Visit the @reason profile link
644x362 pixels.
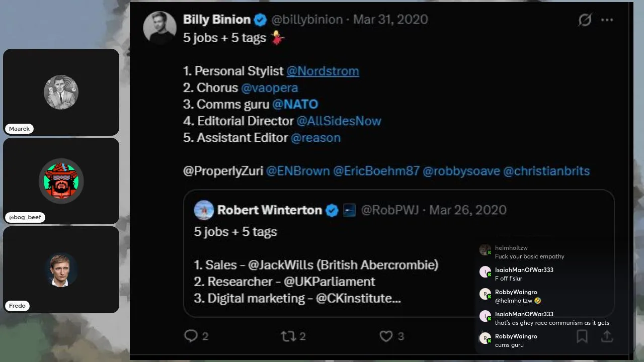point(315,138)
